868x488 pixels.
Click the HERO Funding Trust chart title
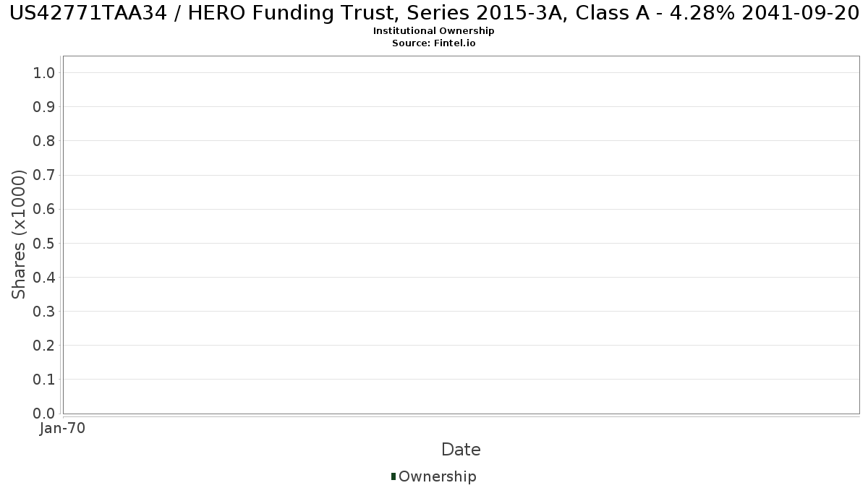pyautogui.click(x=434, y=13)
